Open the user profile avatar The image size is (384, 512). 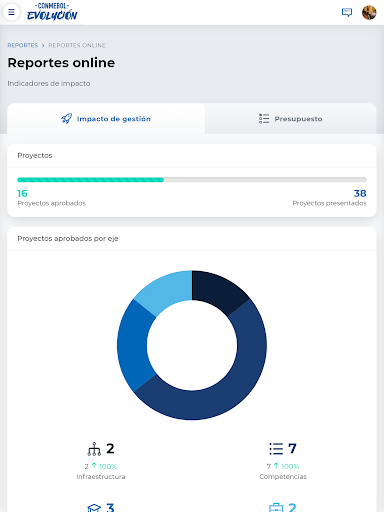coord(369,13)
